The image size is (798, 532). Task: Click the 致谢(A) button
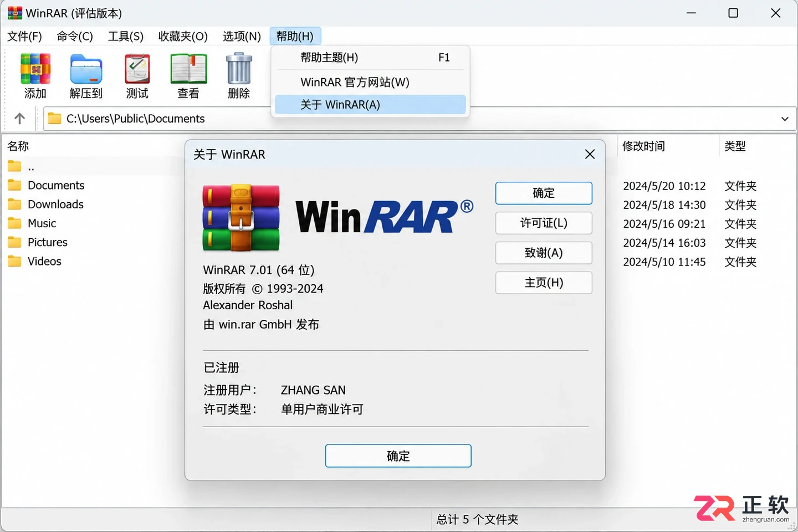tap(544, 253)
